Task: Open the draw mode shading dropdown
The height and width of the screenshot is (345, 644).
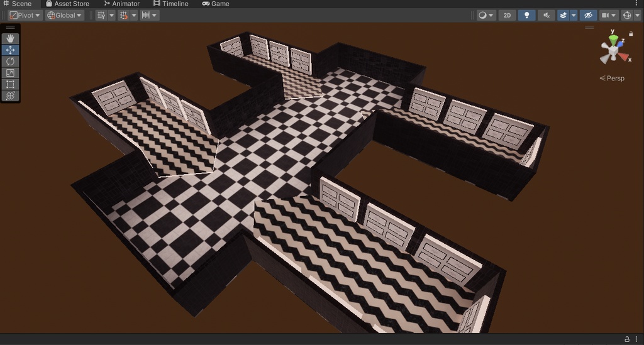Action: 486,15
